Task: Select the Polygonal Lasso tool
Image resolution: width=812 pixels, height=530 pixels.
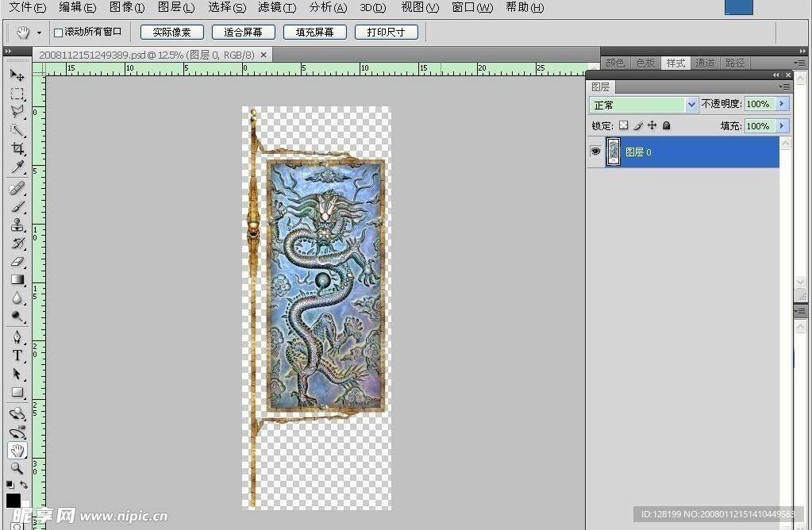Action: 17,112
